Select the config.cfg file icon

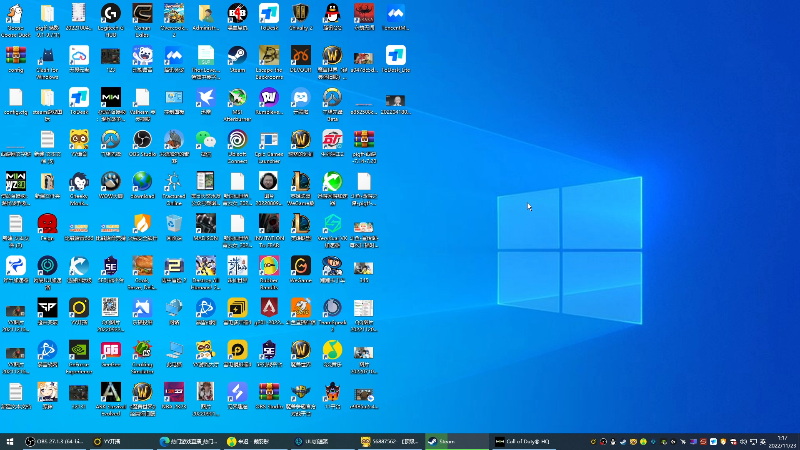[x=16, y=102]
